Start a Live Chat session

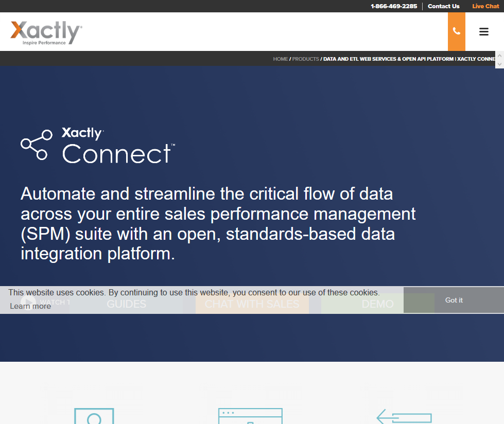coord(485,6)
